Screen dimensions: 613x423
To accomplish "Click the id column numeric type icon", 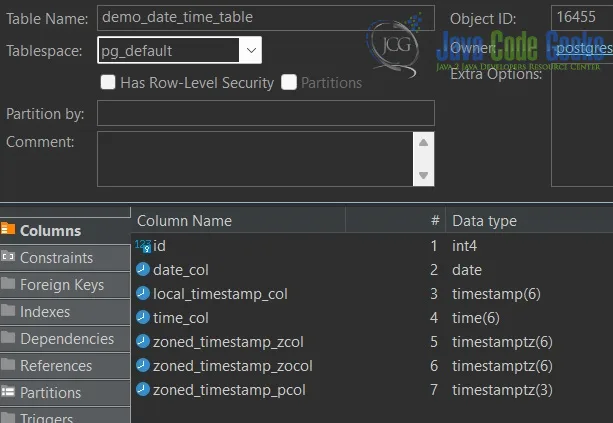I will [143, 246].
